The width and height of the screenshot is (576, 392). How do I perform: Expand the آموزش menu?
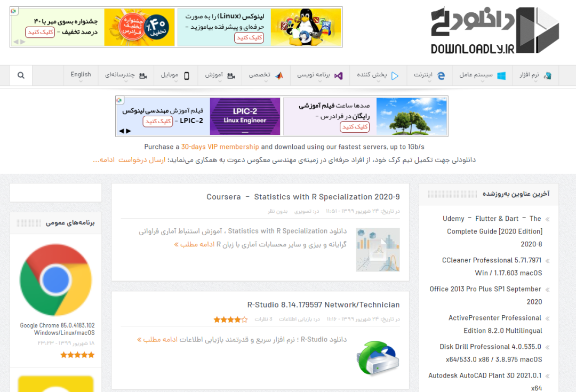click(x=220, y=75)
